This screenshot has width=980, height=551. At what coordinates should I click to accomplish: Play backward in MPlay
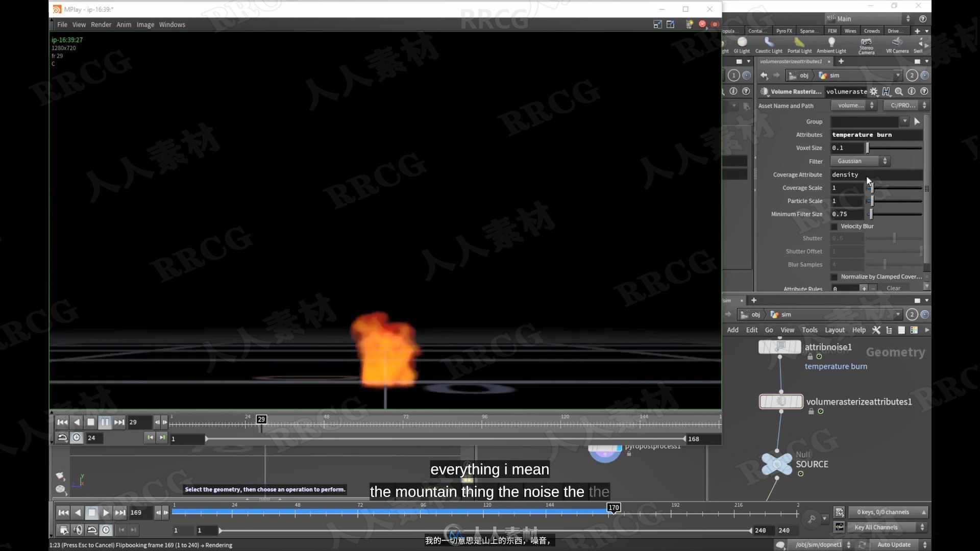(x=77, y=422)
